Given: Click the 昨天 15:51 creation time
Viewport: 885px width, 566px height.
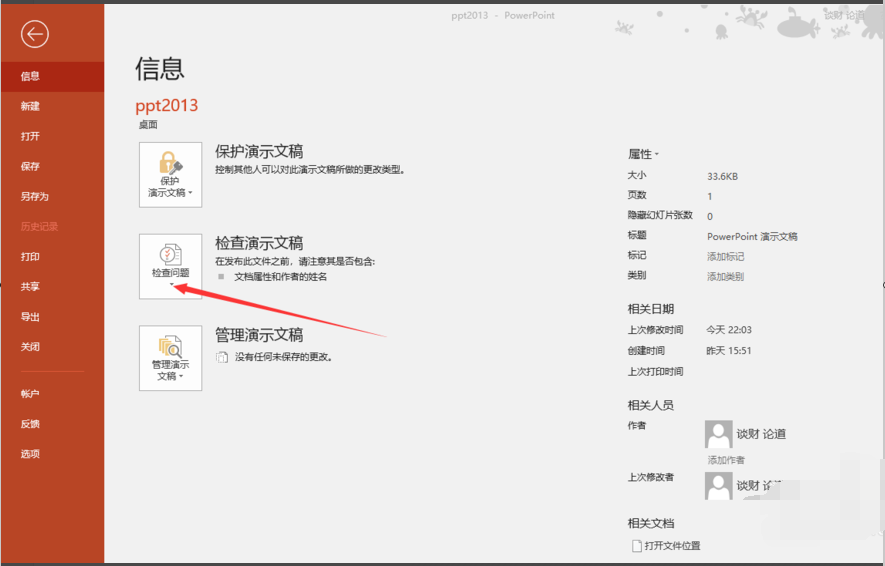Looking at the screenshot, I should pos(729,350).
